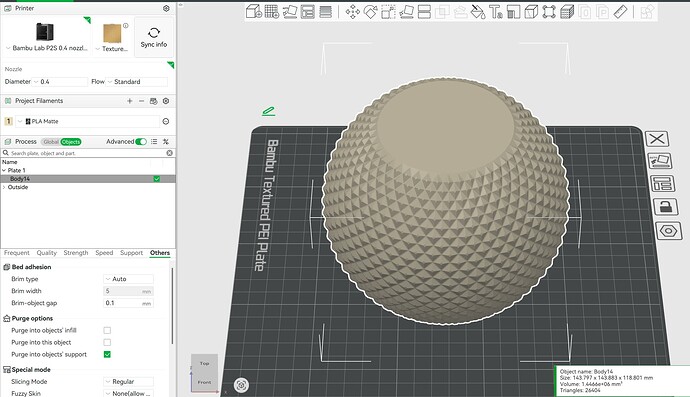Click the Mesh boolean toolbar icon
The height and width of the screenshot is (397, 690).
point(442,12)
